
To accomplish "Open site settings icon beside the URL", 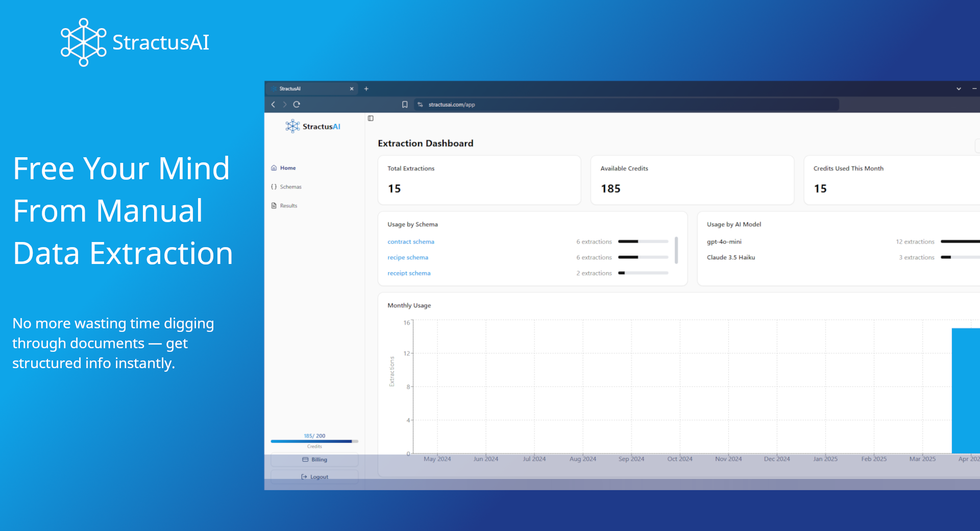I will click(x=420, y=104).
